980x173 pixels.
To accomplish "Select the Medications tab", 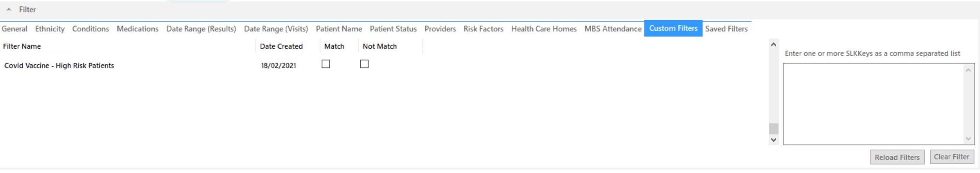I will click(x=137, y=29).
